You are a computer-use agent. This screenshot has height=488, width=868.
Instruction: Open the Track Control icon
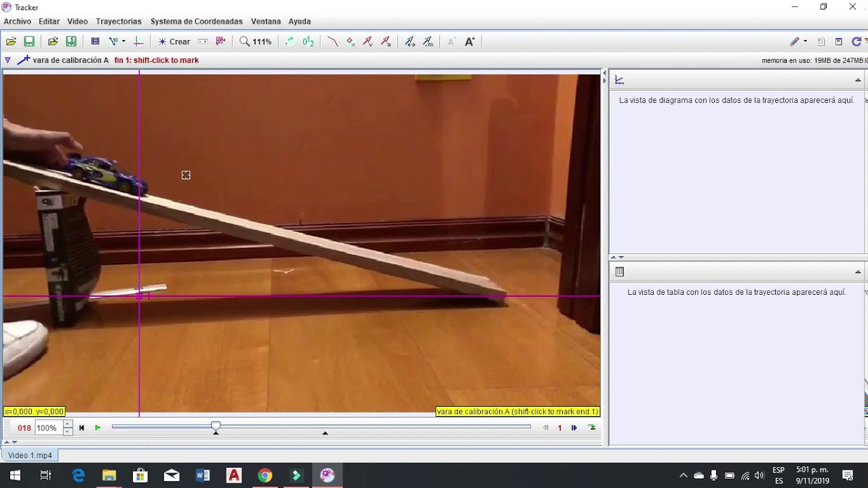[202, 41]
